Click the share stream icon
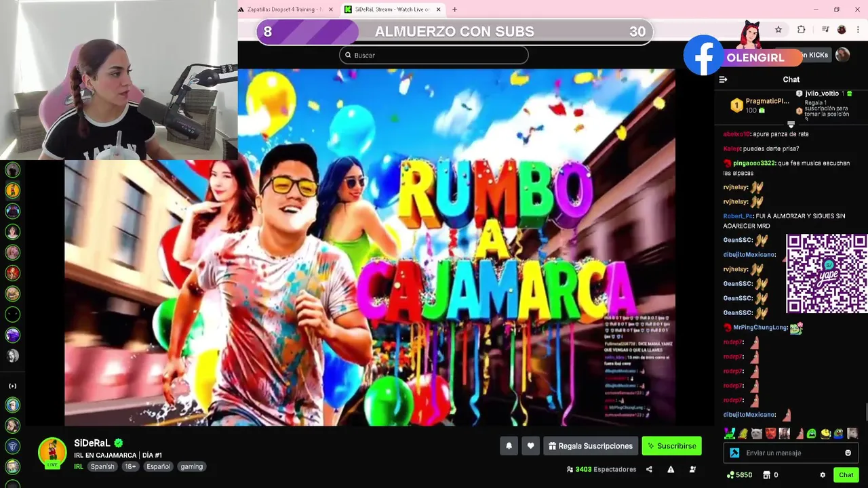The image size is (868, 488). [649, 469]
